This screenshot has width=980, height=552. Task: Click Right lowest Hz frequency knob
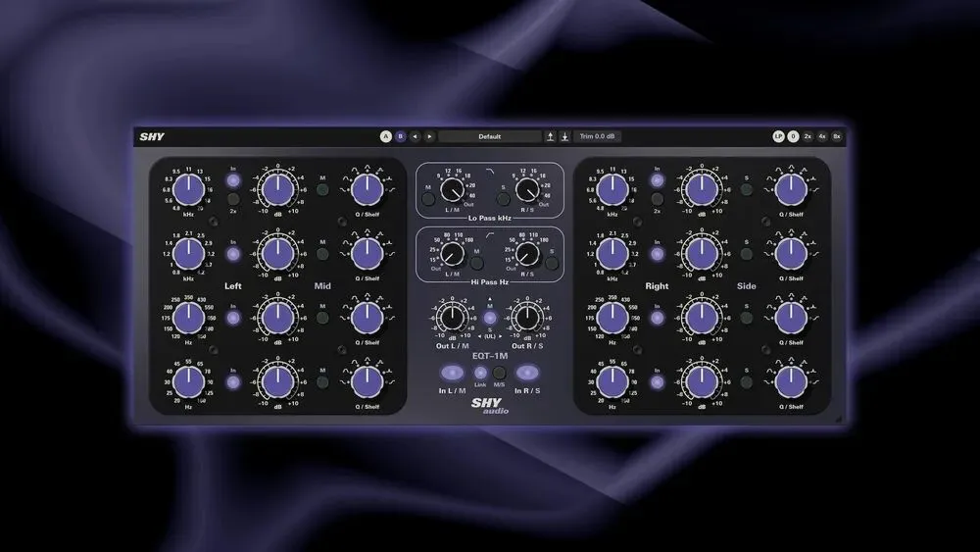(612, 382)
